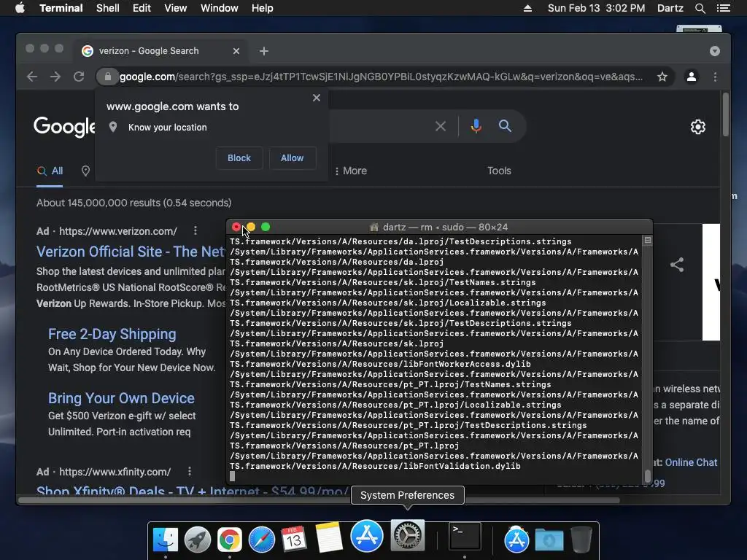This screenshot has width=747, height=560.
Task: Open the Apple menu
Action: 20,8
